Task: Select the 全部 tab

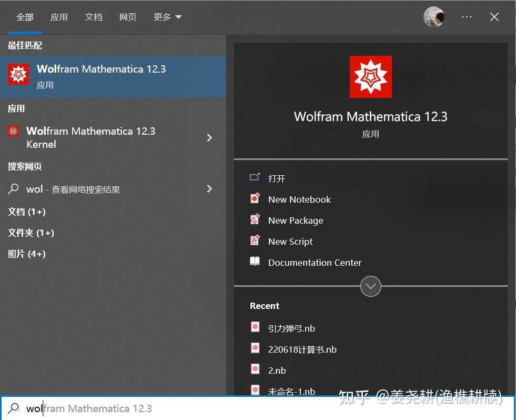Action: pos(25,17)
